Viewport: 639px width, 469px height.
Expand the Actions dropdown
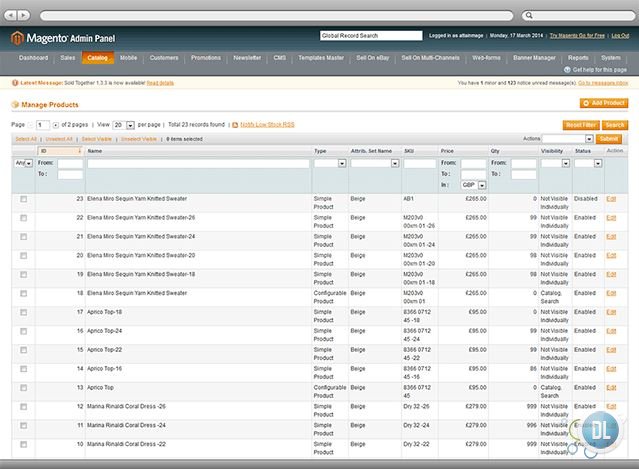tap(568, 139)
